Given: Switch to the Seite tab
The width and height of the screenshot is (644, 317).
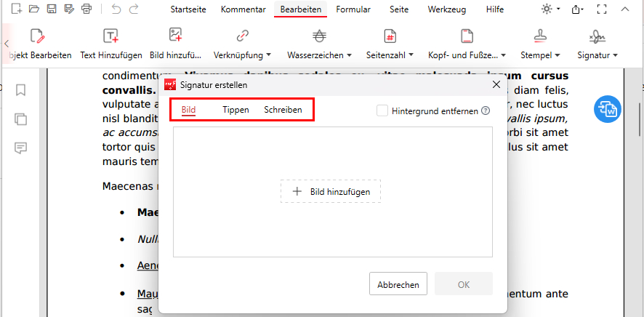Looking at the screenshot, I should tap(399, 9).
